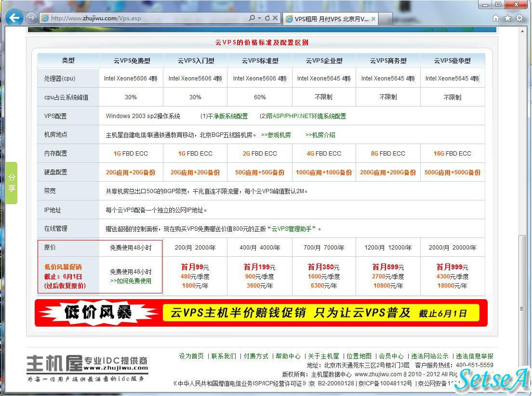Viewport: 532px width, 396px height.
Task: Open the >>机房介绍 link
Action: pyautogui.click(x=320, y=135)
